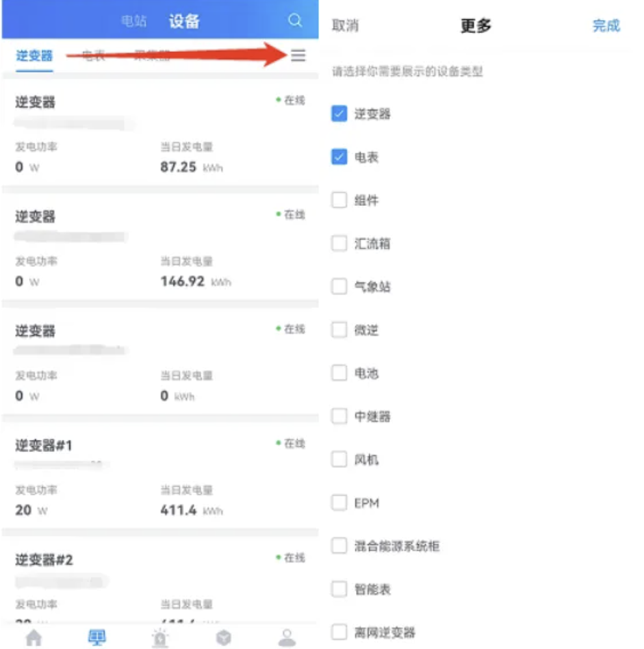Switch to the 设备 header tab
Image resolution: width=644 pixels, height=649 pixels.
click(184, 21)
